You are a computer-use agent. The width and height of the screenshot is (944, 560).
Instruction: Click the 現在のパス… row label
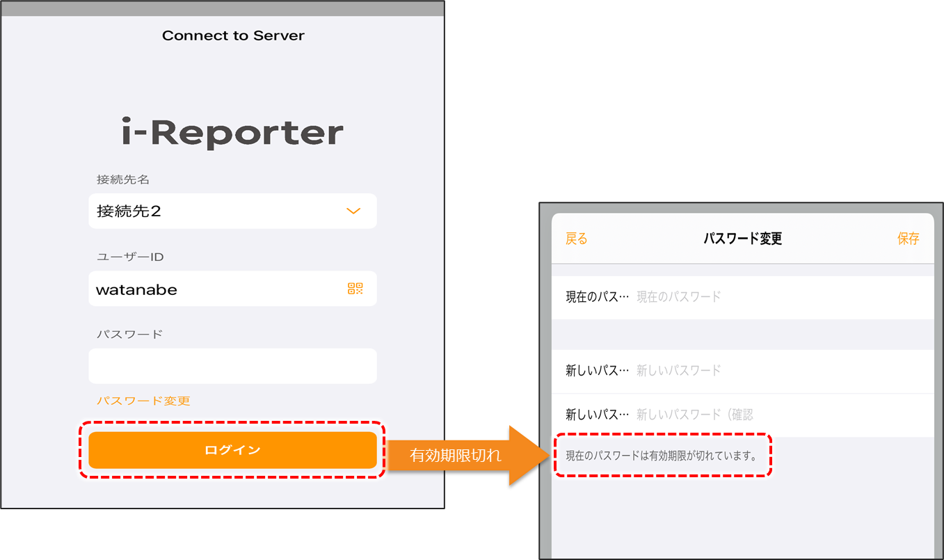[x=597, y=297]
